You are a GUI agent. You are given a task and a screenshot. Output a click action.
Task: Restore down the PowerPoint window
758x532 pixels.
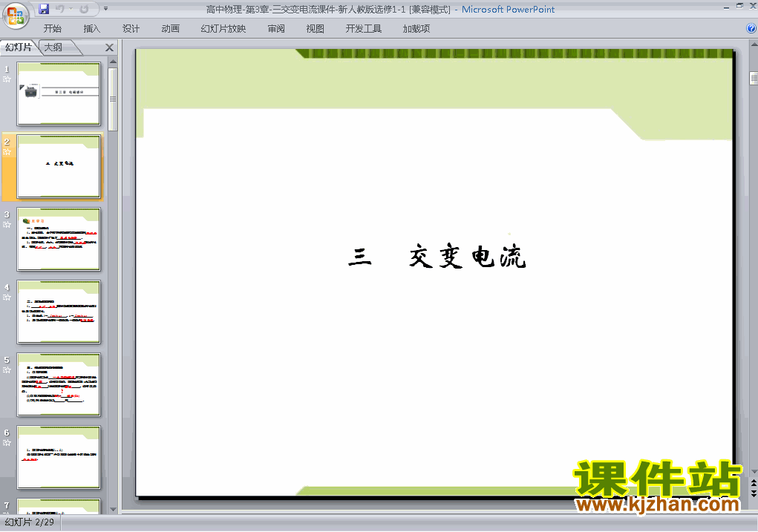click(x=739, y=6)
